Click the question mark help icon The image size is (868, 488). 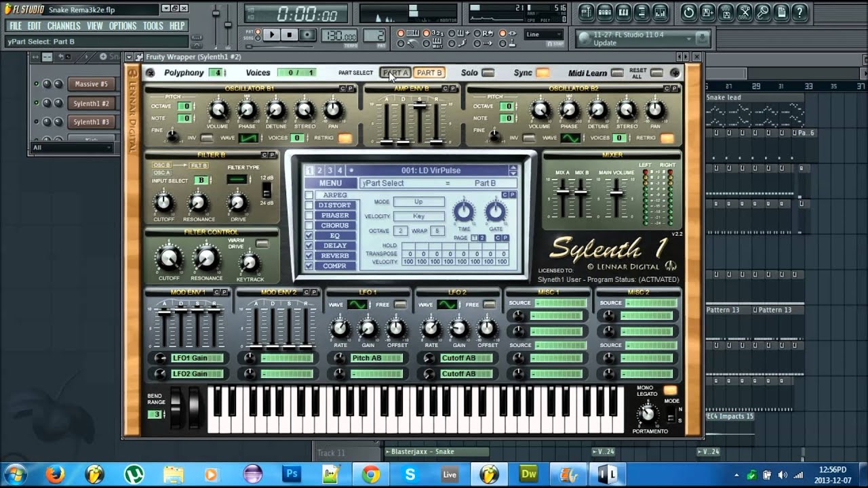click(800, 12)
